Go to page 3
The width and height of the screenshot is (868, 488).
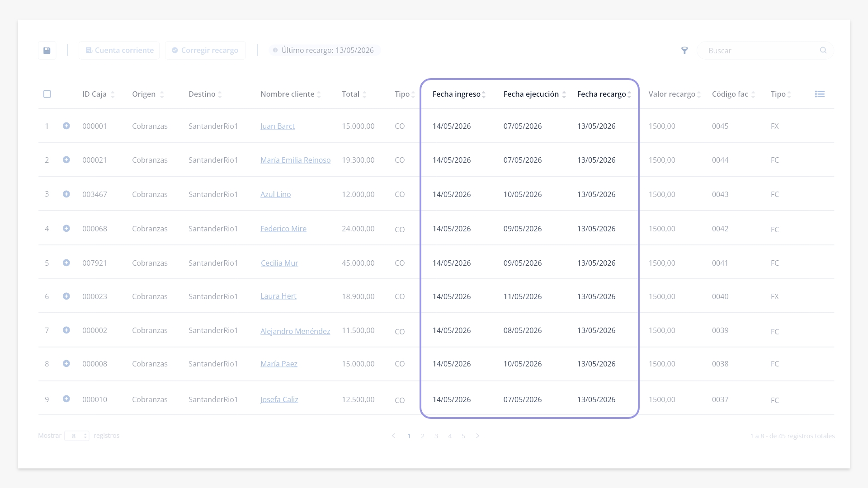tap(436, 436)
